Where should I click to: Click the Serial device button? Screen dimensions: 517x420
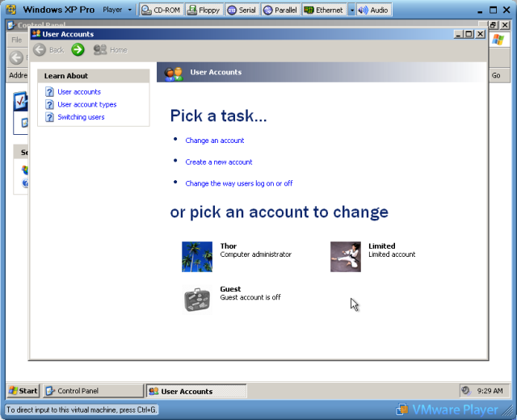(242, 10)
